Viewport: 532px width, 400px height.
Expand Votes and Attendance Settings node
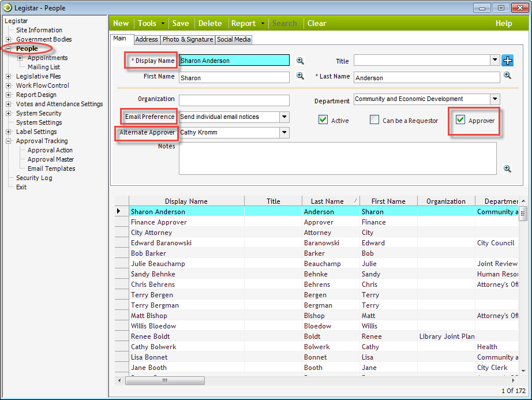click(x=9, y=104)
